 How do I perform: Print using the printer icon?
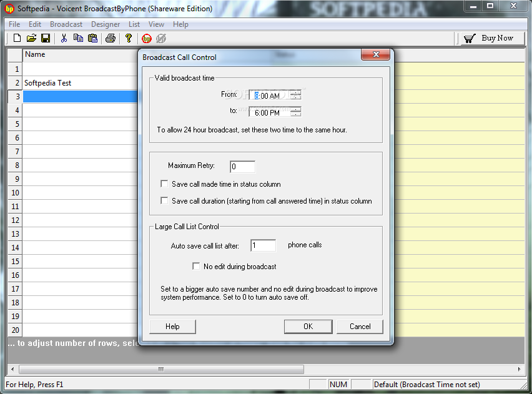(x=111, y=38)
